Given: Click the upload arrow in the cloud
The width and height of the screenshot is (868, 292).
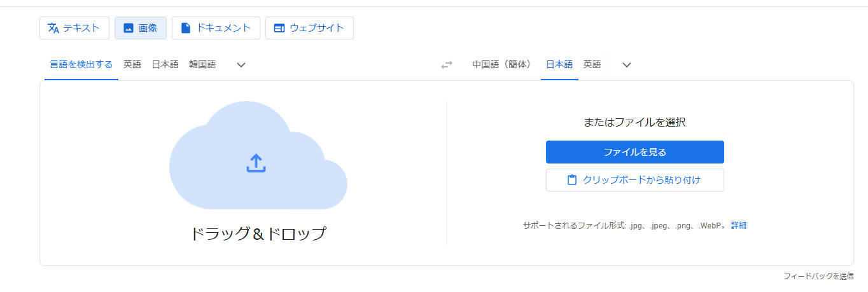Looking at the screenshot, I should click(256, 163).
